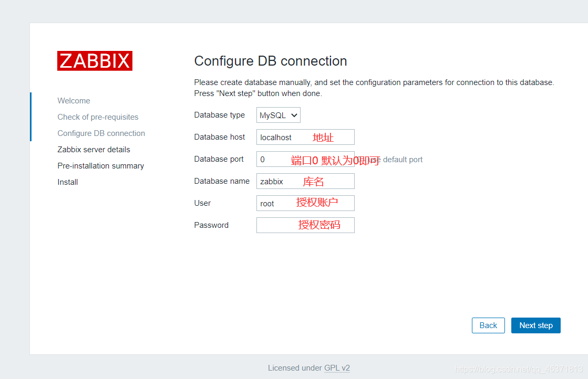
Task: Click the Database name zabbix field
Action: pyautogui.click(x=305, y=181)
